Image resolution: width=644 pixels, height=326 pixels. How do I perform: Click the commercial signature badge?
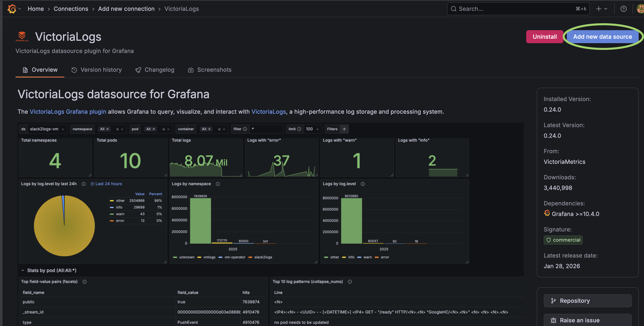click(x=563, y=240)
